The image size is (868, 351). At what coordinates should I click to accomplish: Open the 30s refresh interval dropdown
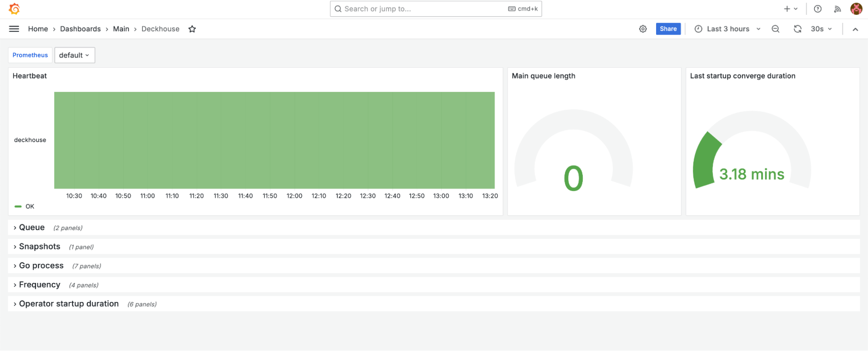(x=821, y=29)
